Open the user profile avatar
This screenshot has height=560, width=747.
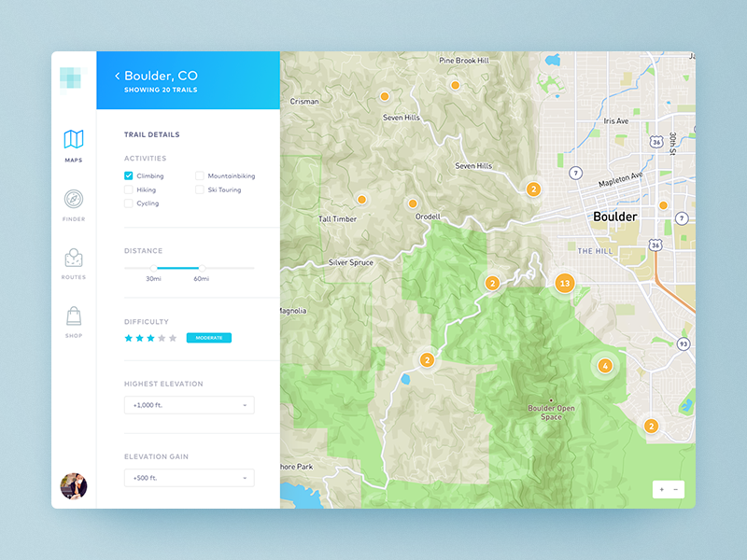pos(74,485)
